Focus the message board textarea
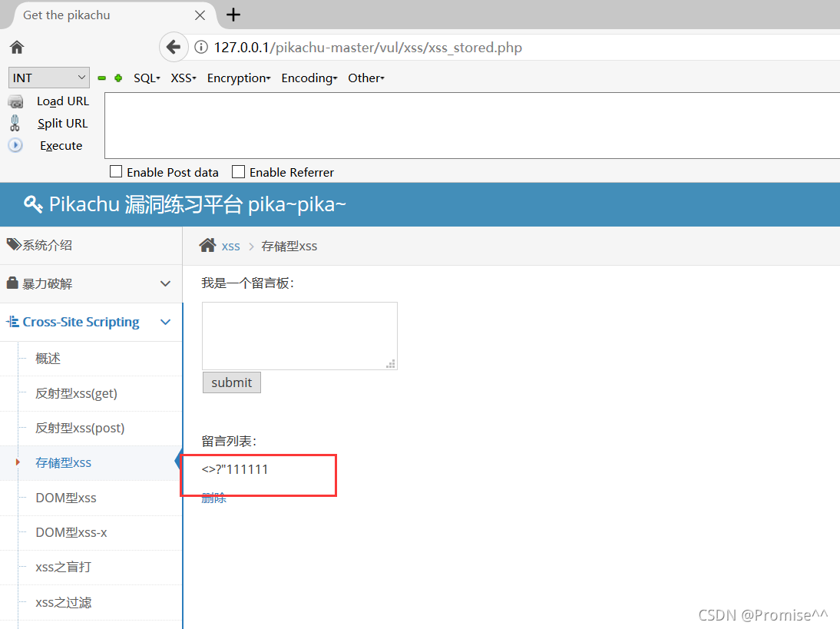 click(299, 336)
